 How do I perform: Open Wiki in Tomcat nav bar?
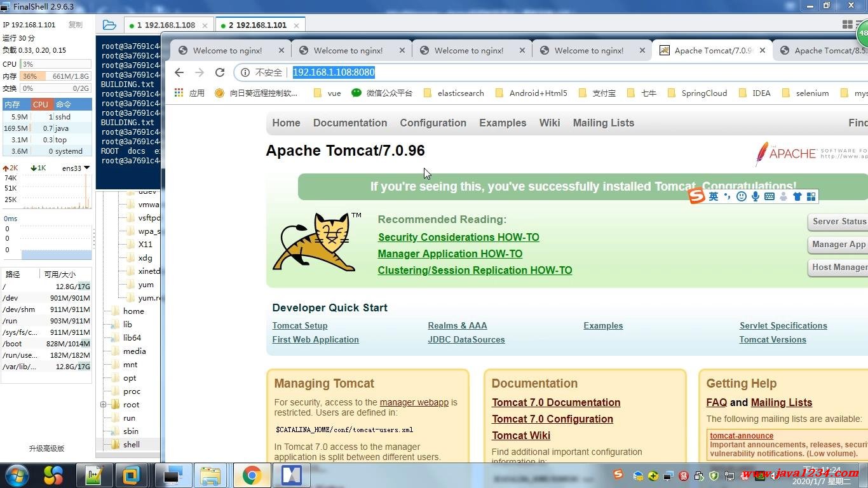coord(550,123)
